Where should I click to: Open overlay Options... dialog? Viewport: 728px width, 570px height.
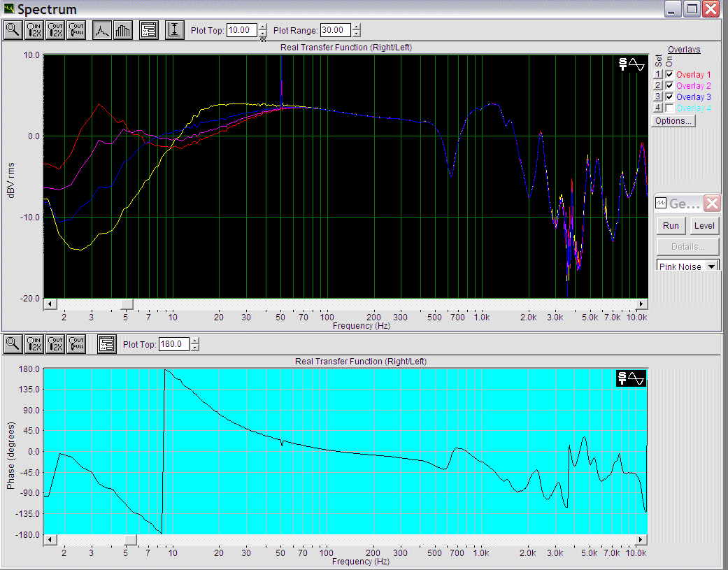click(673, 121)
